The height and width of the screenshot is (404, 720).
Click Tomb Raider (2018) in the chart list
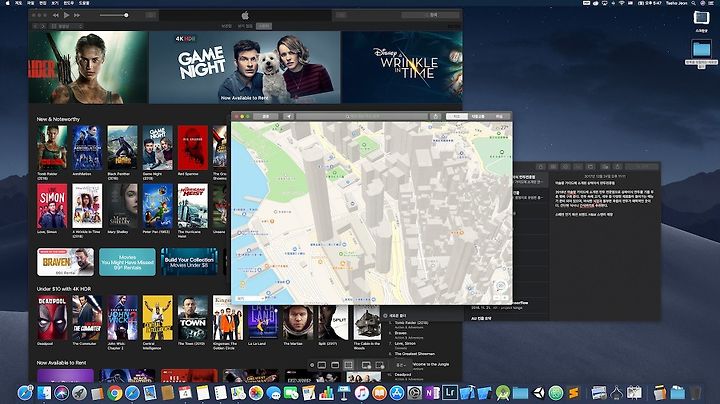tap(411, 323)
